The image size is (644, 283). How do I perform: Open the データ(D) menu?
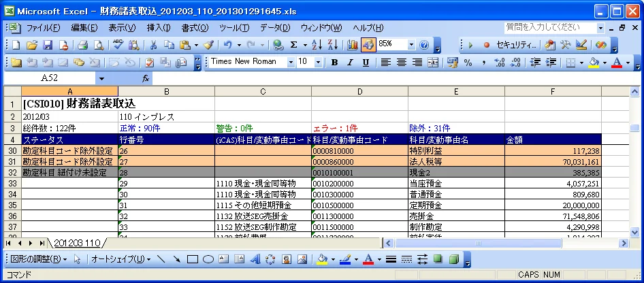(x=275, y=28)
